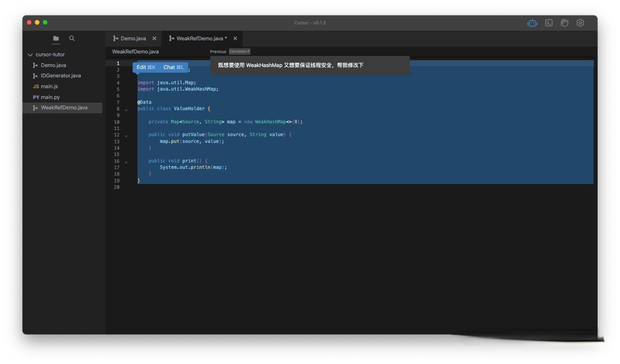Switch to the Demo.java tab

point(134,38)
